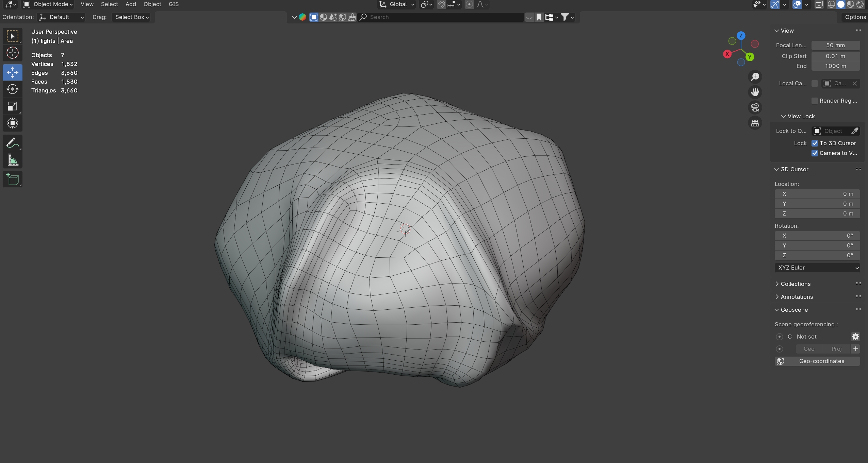The width and height of the screenshot is (868, 463).
Task: Select the 3D Cursor tool
Action: tap(13, 53)
